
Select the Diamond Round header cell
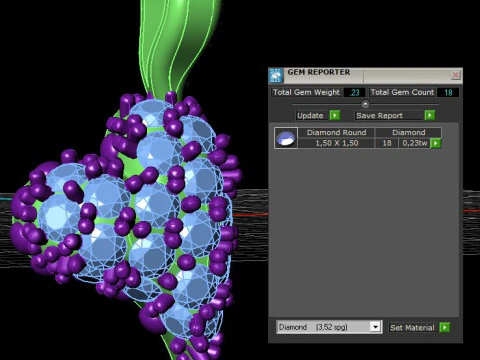(x=336, y=132)
